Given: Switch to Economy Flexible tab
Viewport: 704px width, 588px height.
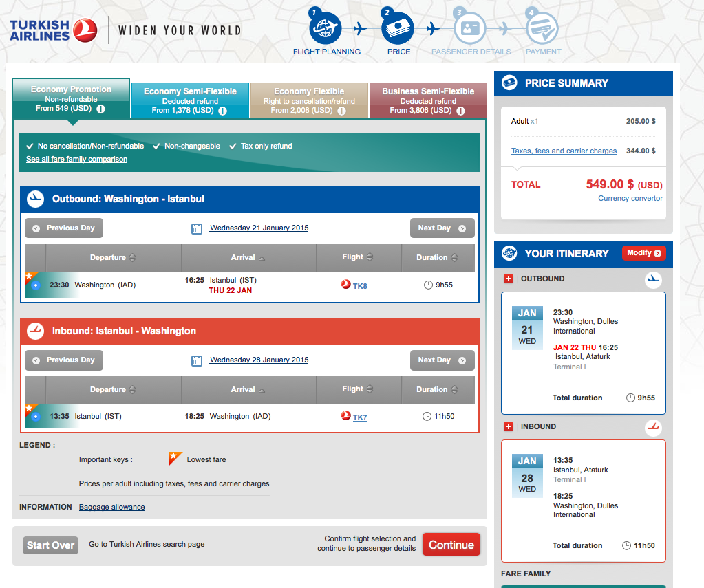Looking at the screenshot, I should click(309, 100).
